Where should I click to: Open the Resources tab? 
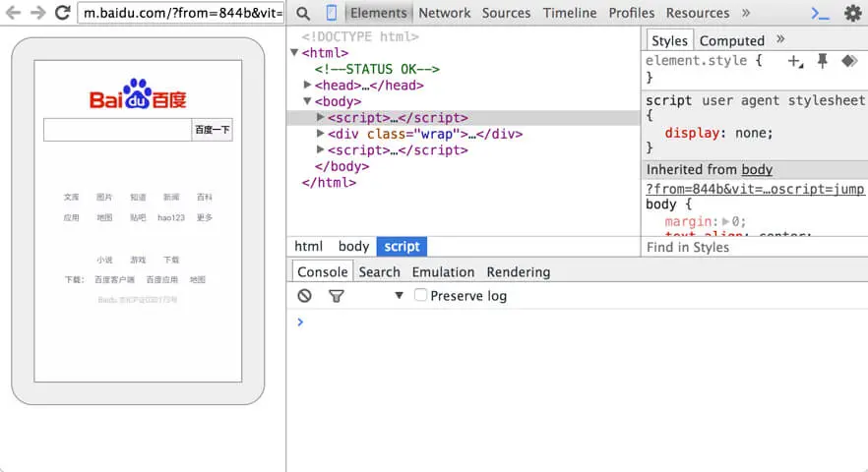[698, 13]
